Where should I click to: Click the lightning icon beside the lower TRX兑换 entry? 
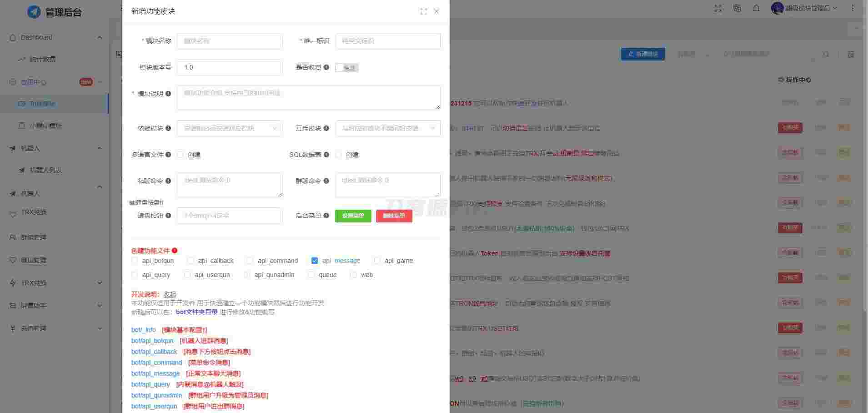point(13,283)
